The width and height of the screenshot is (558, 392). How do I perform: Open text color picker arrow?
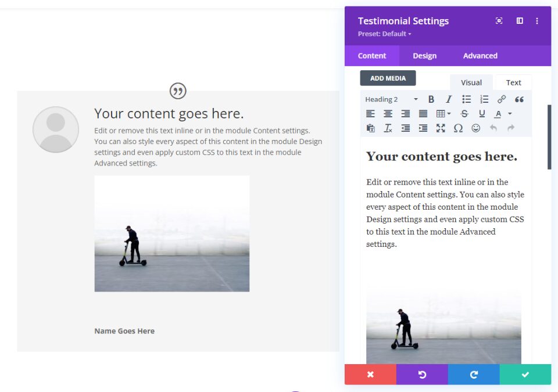click(510, 114)
